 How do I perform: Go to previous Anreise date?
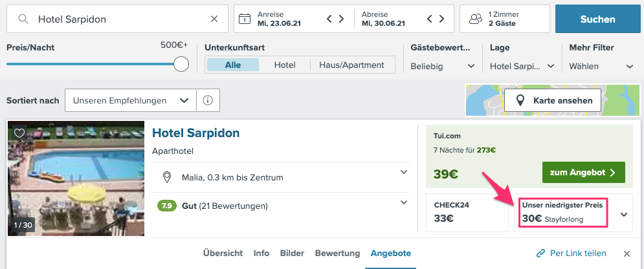pyautogui.click(x=331, y=19)
